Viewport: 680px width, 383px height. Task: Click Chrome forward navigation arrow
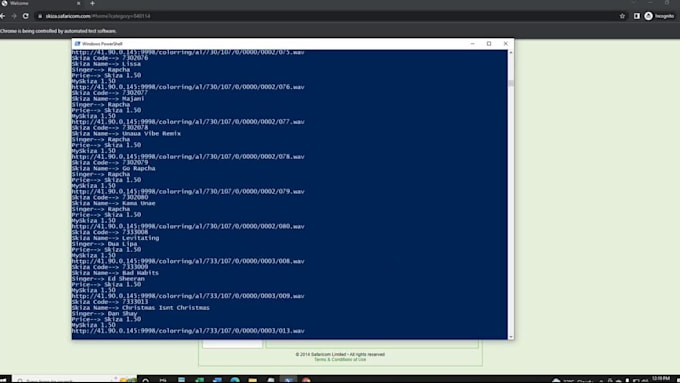tap(14, 16)
